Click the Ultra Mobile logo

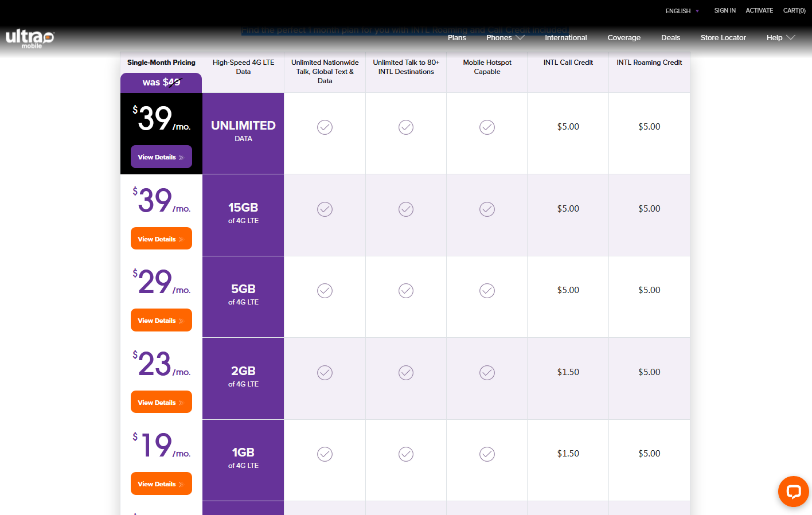[30, 38]
